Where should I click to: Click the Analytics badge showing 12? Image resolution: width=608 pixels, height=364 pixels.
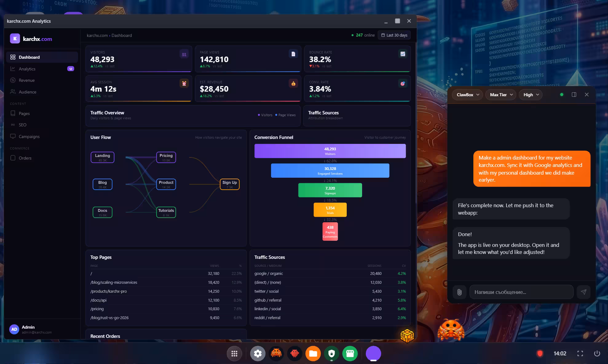pos(71,69)
